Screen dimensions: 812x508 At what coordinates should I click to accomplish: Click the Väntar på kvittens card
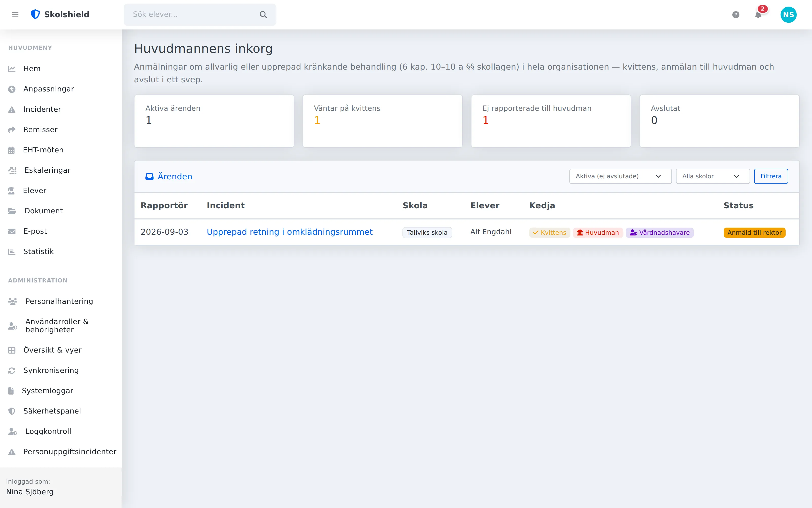pos(382,121)
